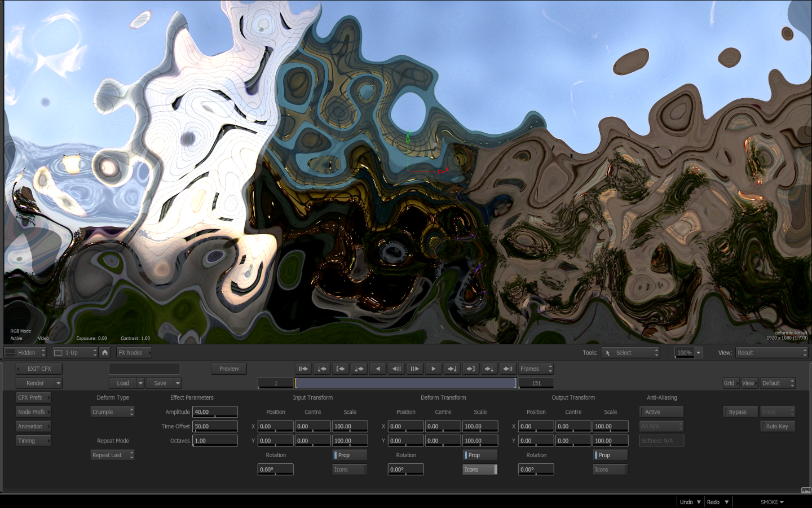Open the View Result dropdown
The width and height of the screenshot is (812, 508).
(771, 353)
